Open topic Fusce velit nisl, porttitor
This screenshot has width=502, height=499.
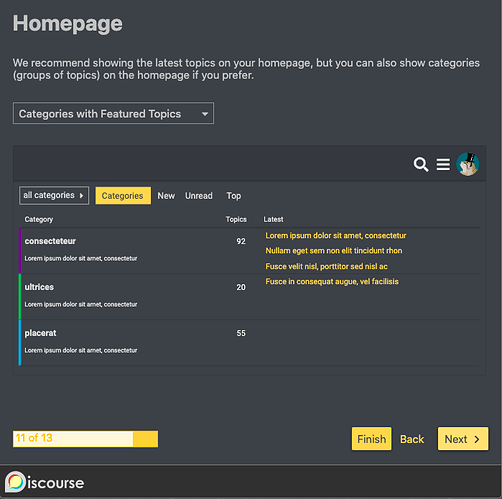326,266
